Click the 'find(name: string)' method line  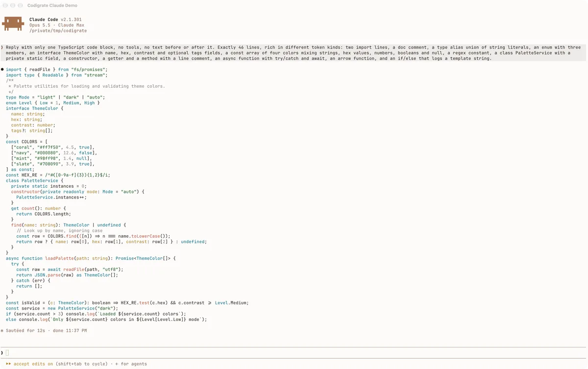(x=69, y=225)
